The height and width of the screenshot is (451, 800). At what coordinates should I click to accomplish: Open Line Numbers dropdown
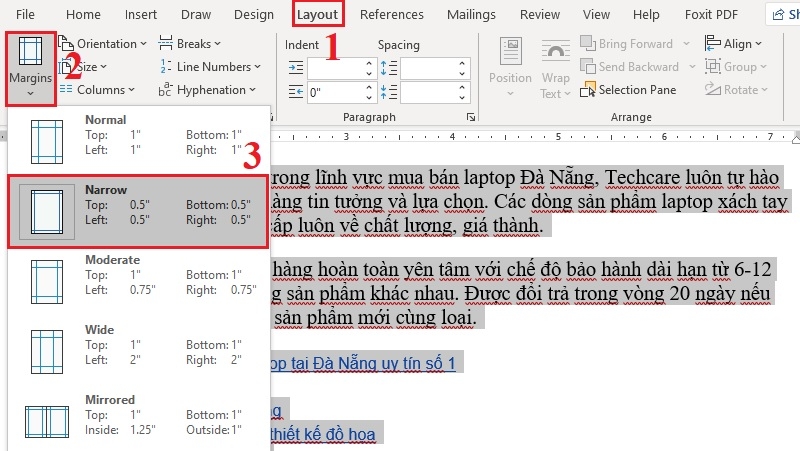point(210,67)
